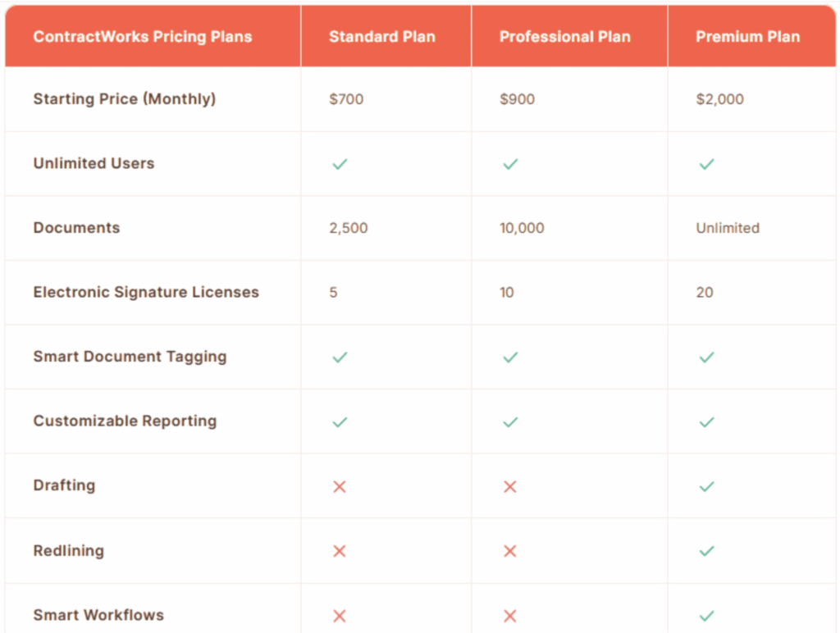Click Customizable Reporting checkmark for Premium Plan
The width and height of the screenshot is (840, 633).
click(x=706, y=422)
